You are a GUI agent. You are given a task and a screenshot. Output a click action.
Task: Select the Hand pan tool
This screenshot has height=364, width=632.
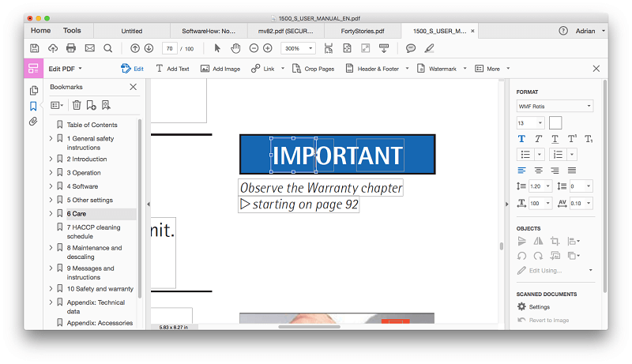[235, 48]
